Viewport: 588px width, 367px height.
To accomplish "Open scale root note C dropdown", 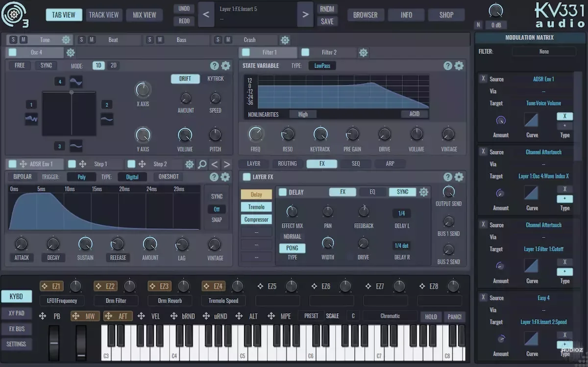I will (353, 316).
